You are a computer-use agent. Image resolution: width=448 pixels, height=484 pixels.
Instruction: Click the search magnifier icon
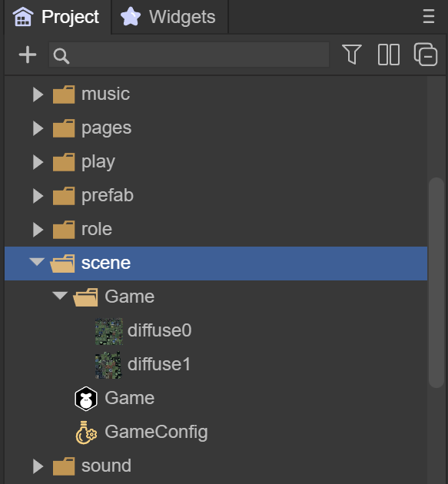(61, 56)
